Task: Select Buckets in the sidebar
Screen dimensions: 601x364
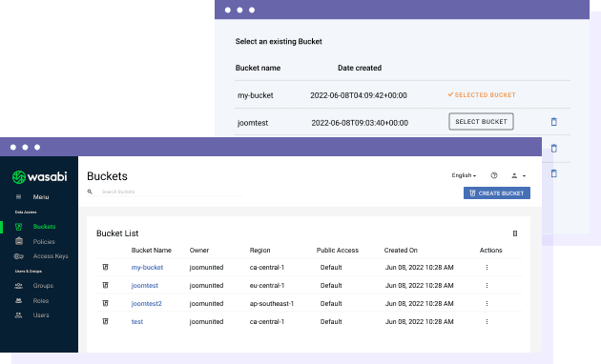Action: point(44,227)
